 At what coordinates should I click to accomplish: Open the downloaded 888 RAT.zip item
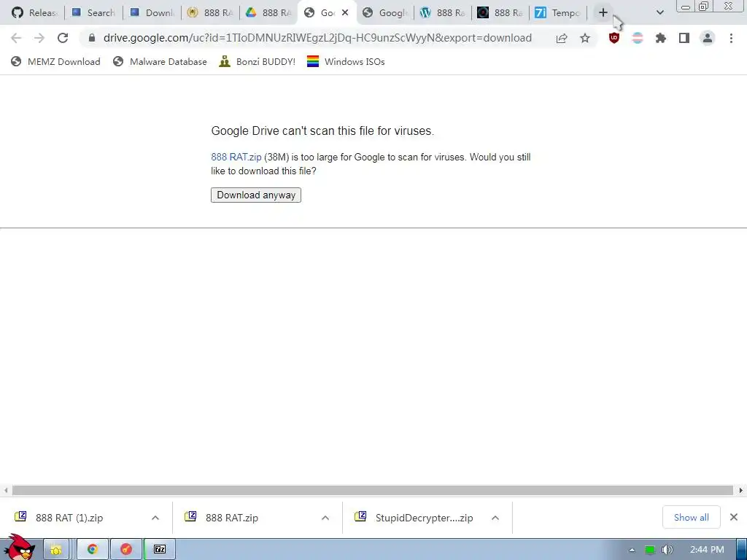click(232, 518)
